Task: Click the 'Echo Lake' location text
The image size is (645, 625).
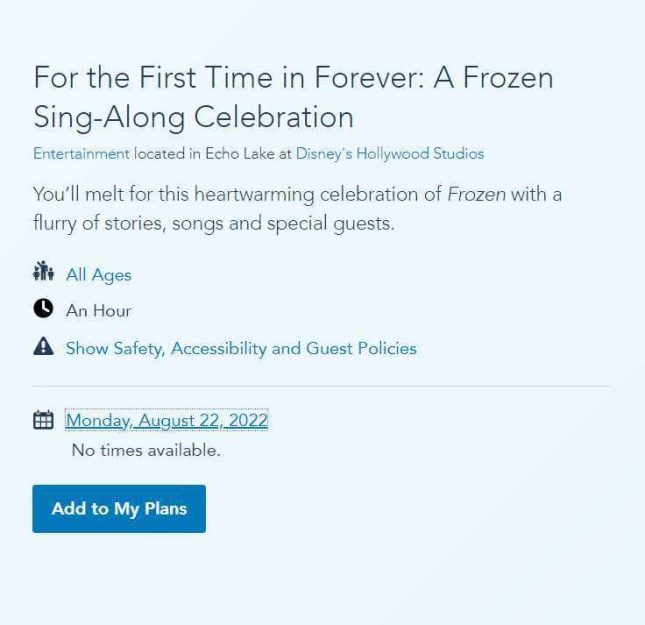Action: click(240, 153)
